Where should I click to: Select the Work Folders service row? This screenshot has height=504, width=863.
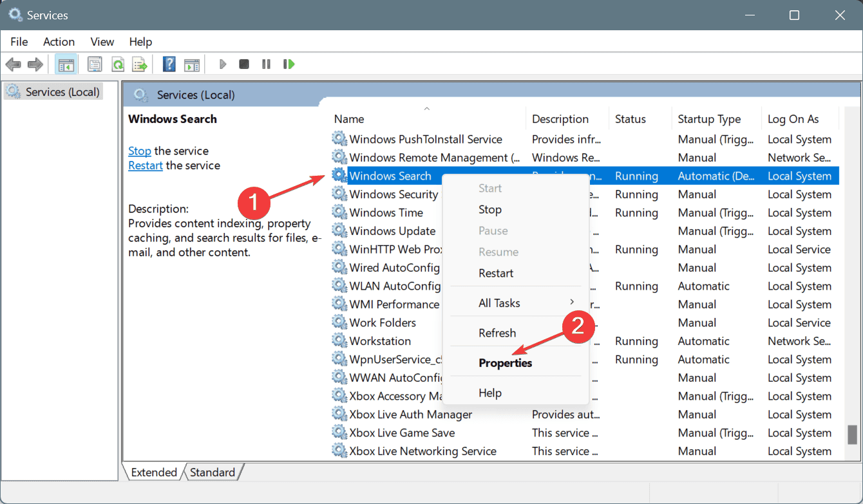coord(584,322)
